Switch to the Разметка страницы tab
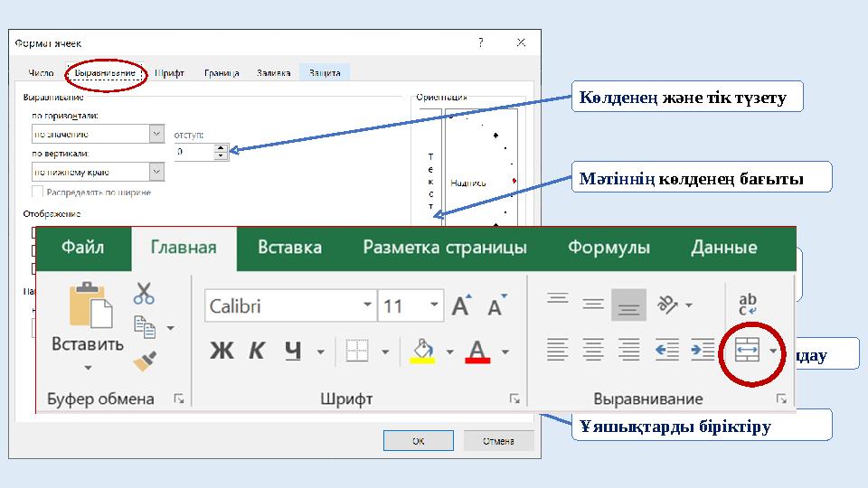The height and width of the screenshot is (488, 868). pos(445,248)
